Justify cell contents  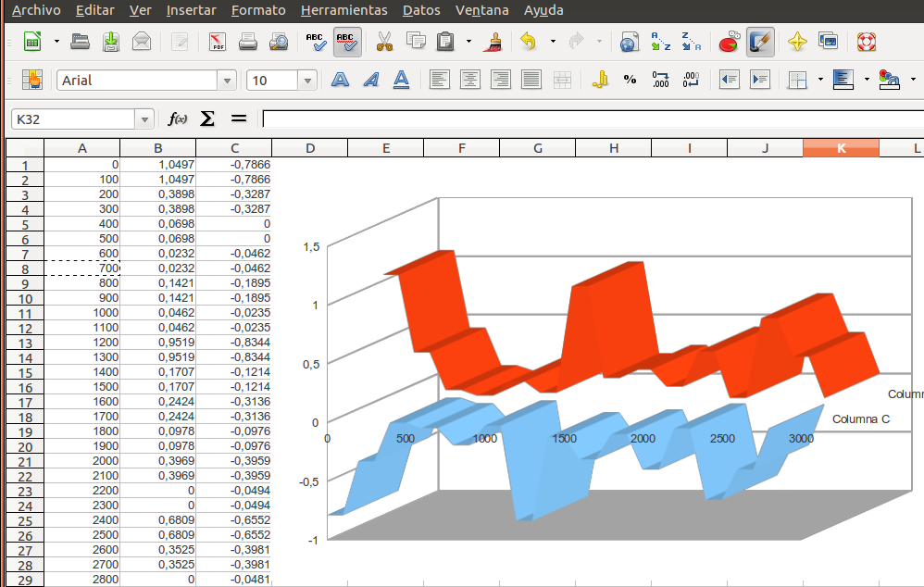click(531, 80)
